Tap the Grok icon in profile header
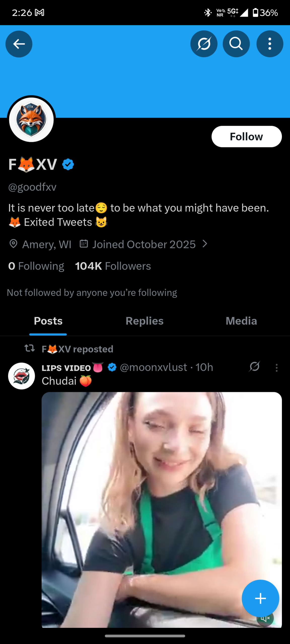290x644 pixels. (204, 44)
